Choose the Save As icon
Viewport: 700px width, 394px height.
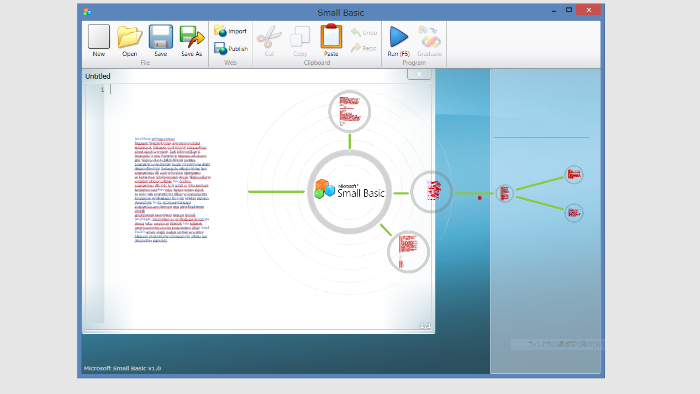pos(192,40)
